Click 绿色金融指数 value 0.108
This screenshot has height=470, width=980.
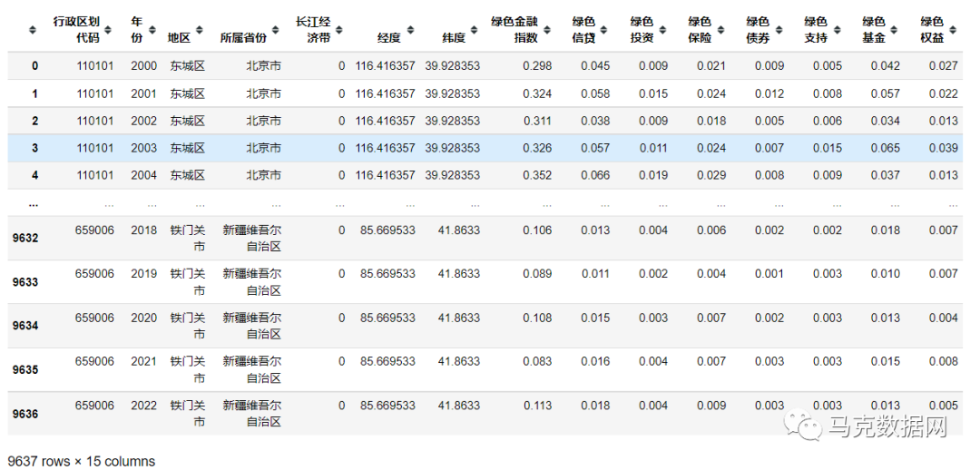[x=537, y=318]
